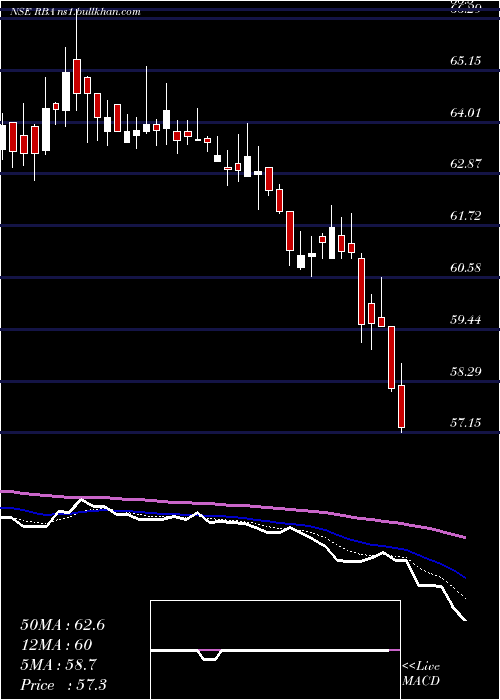Click the 57.15 price axis label
This screenshot has width=500, height=700.
466,422
